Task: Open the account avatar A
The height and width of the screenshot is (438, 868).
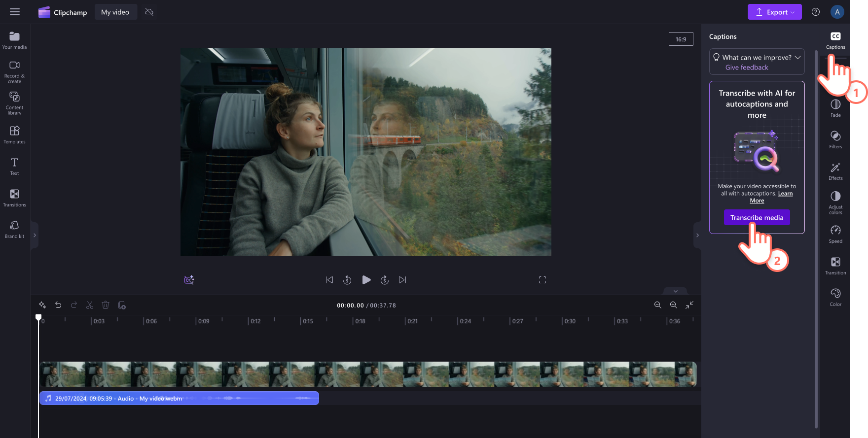Action: (837, 12)
